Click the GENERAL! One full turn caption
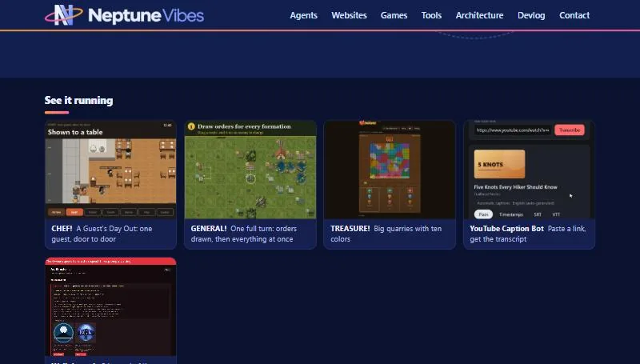This screenshot has height=364, width=640. coord(244,234)
